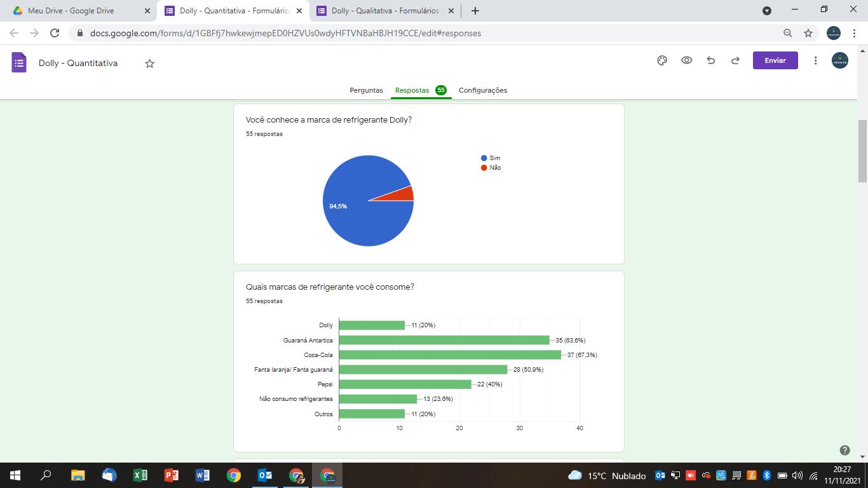Open Excel from the taskbar
868x488 pixels.
(x=140, y=475)
